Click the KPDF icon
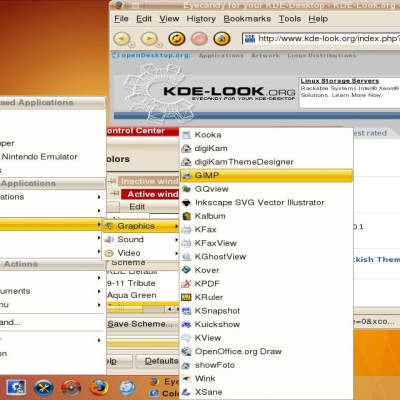The width and height of the screenshot is (400, 400). click(186, 284)
